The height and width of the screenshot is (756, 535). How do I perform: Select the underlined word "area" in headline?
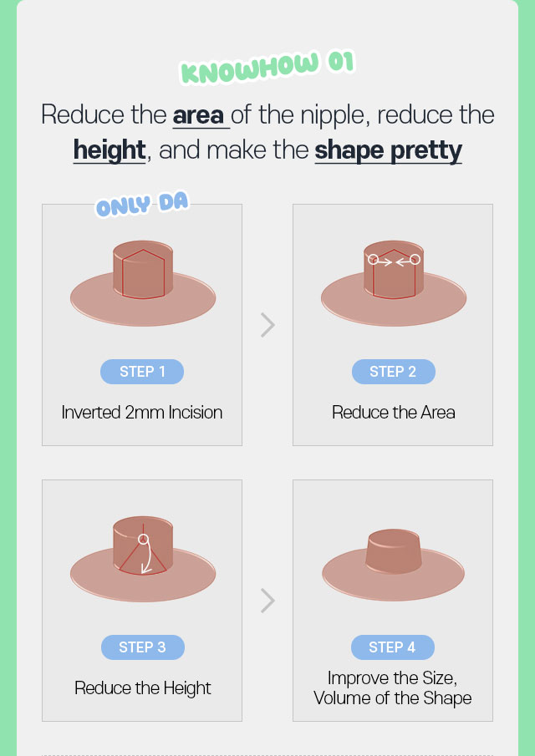click(x=201, y=115)
